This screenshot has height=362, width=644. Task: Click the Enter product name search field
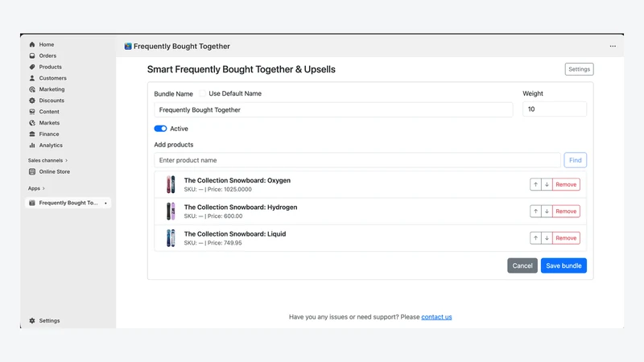click(x=357, y=160)
